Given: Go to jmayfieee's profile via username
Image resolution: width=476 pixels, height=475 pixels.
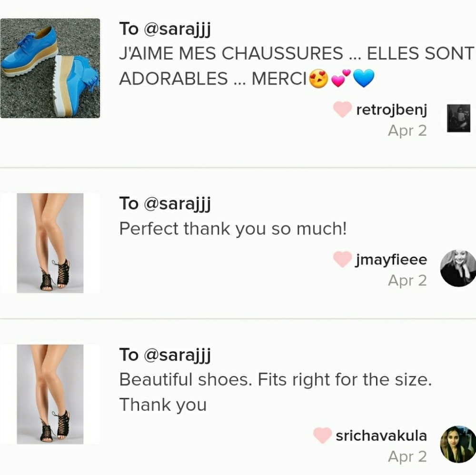Looking at the screenshot, I should click(x=391, y=260).
